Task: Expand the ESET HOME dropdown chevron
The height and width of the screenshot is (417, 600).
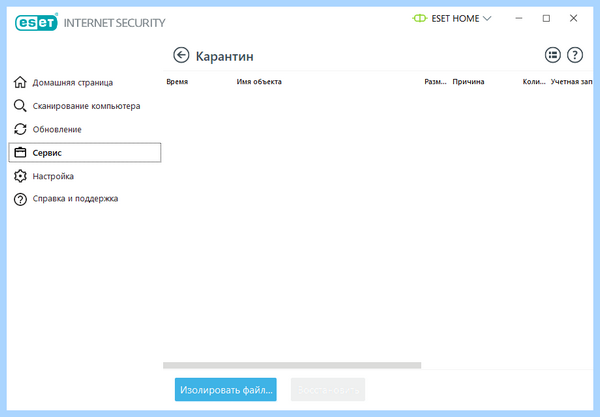Action: [487, 18]
